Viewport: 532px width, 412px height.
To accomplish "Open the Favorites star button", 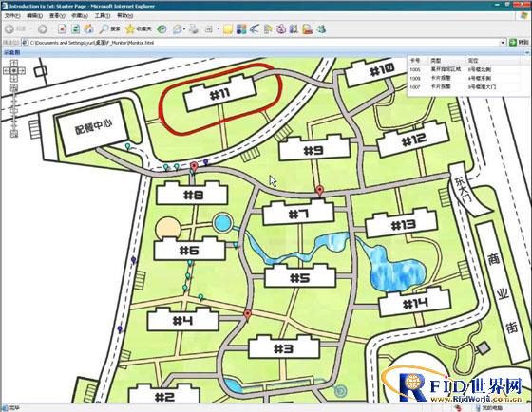I will point(139,29).
